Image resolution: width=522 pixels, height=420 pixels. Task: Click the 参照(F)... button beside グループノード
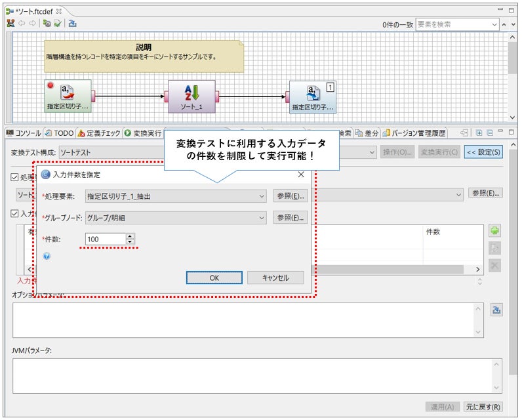coord(291,217)
